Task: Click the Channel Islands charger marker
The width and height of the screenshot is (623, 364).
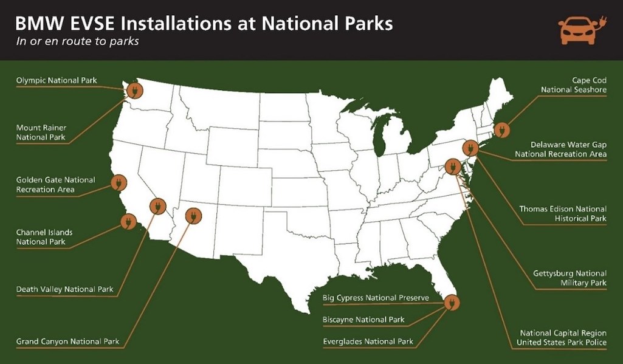Action: [128, 222]
